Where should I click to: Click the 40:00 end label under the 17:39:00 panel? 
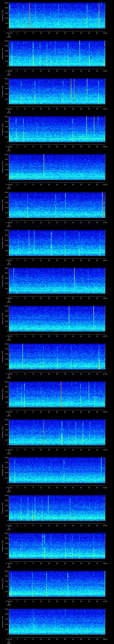click(105, 336)
